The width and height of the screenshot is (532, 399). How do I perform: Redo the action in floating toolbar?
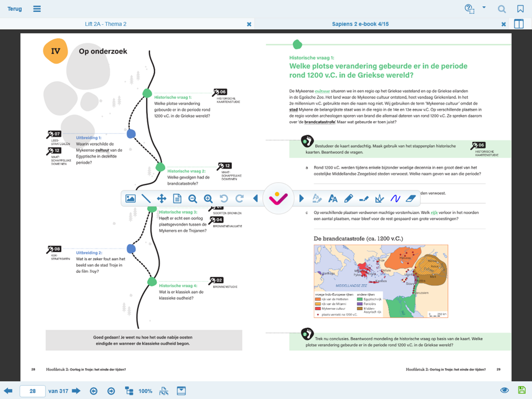(x=240, y=198)
